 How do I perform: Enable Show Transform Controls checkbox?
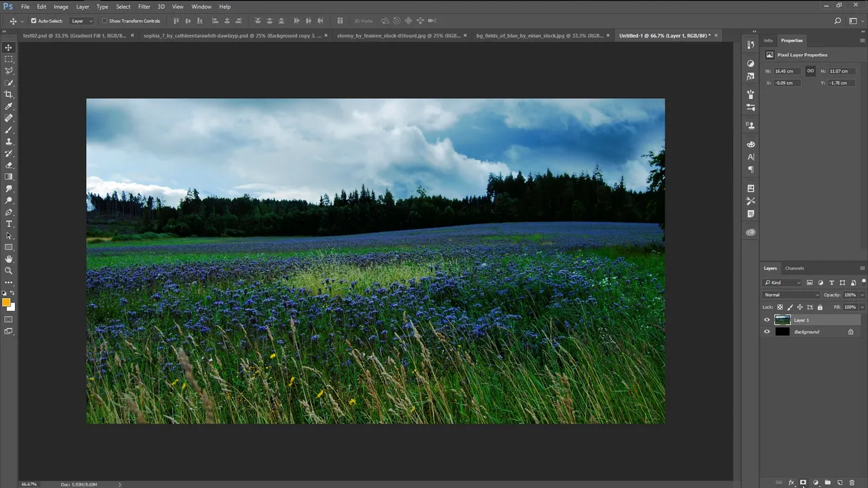(105, 21)
